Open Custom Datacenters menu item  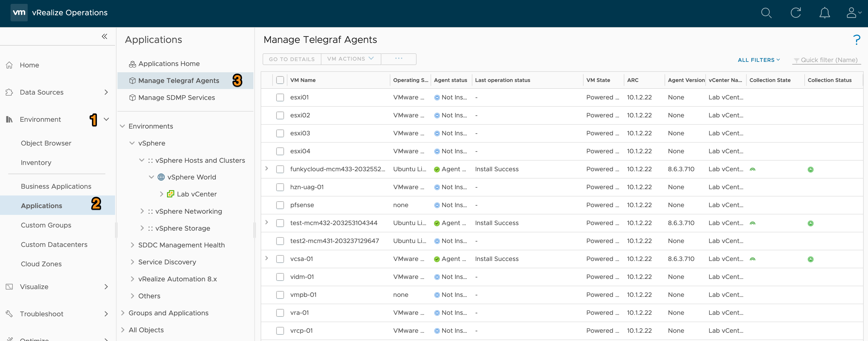[54, 245]
